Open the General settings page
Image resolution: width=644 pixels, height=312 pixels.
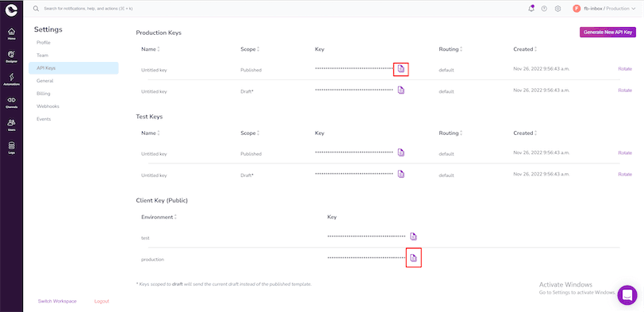pos(44,80)
